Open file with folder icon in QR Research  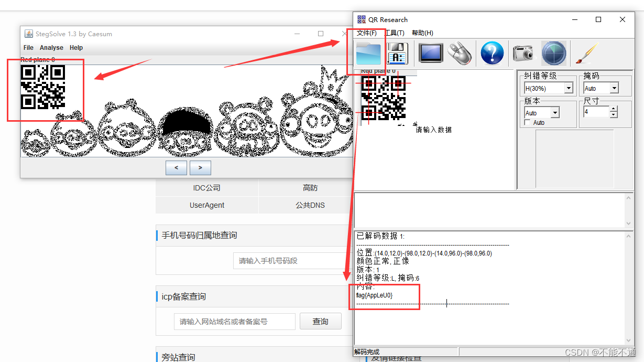[368, 54]
